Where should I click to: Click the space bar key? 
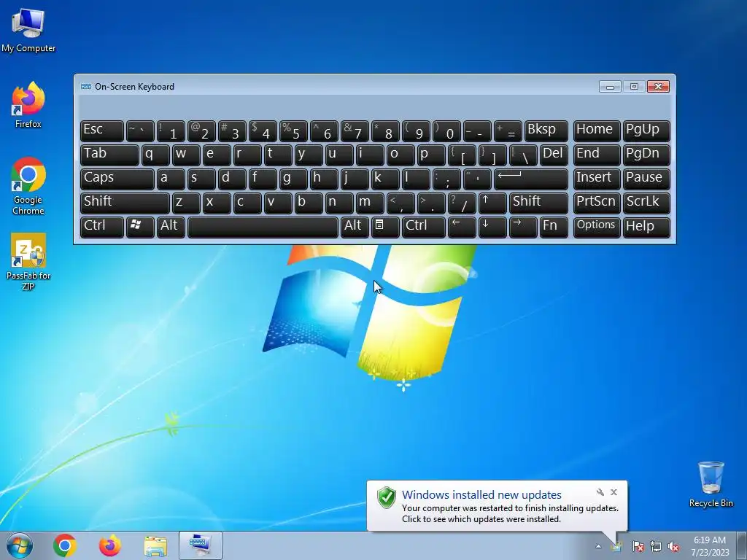[x=263, y=227]
